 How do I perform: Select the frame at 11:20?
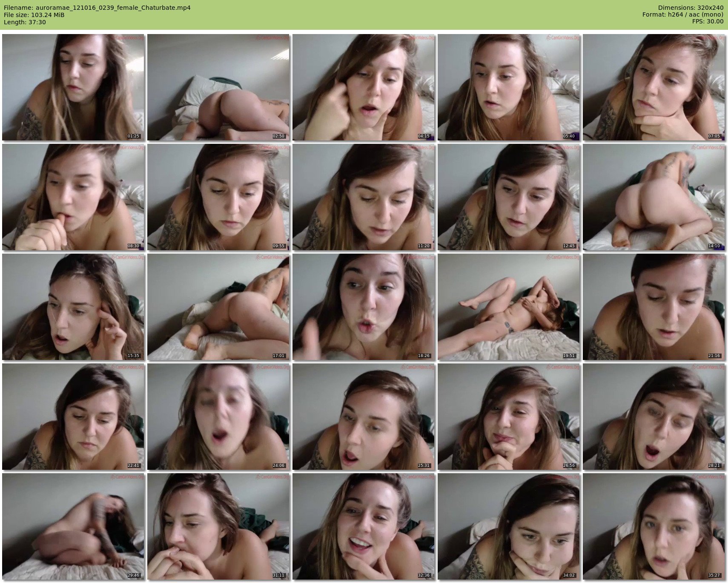pyautogui.click(x=363, y=197)
